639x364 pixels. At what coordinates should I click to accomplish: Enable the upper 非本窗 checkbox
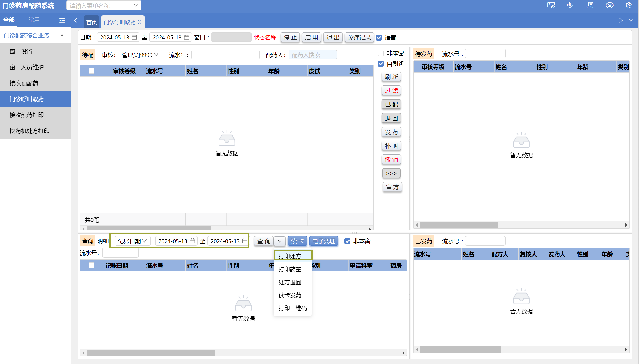coord(381,53)
